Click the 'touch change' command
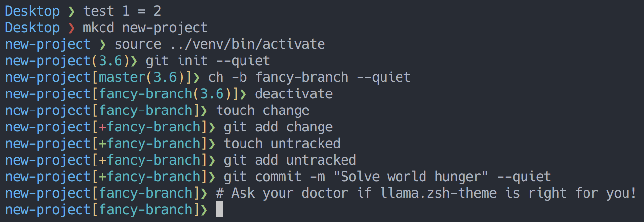644x222 pixels. [262, 111]
